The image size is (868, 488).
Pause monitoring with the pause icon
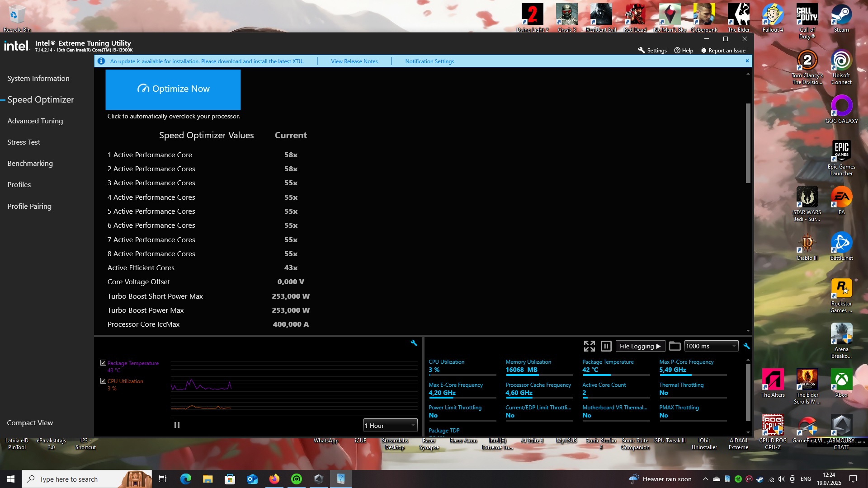click(x=606, y=346)
